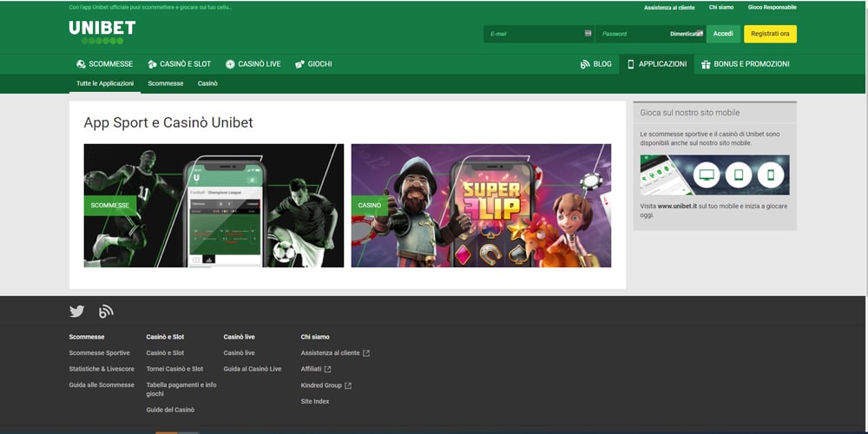Open Tabella pagamenti e info giochi link

[181, 390]
